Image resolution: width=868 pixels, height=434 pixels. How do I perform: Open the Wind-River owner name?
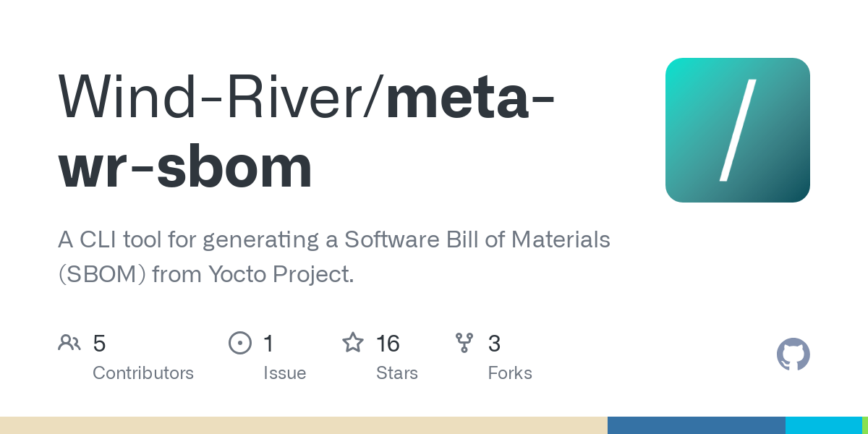pyautogui.click(x=218, y=97)
